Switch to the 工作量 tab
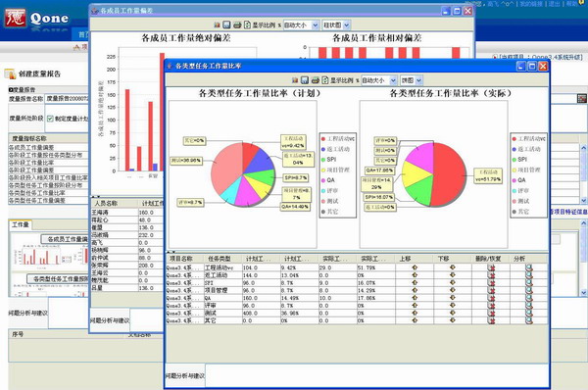The height and width of the screenshot is (390, 588). (21, 224)
